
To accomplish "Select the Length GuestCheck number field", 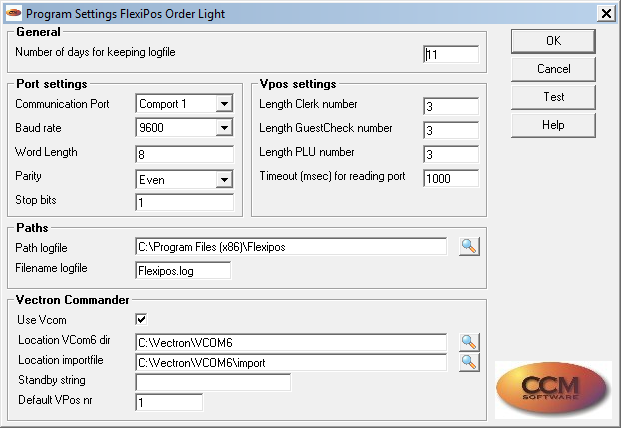I will pos(451,130).
